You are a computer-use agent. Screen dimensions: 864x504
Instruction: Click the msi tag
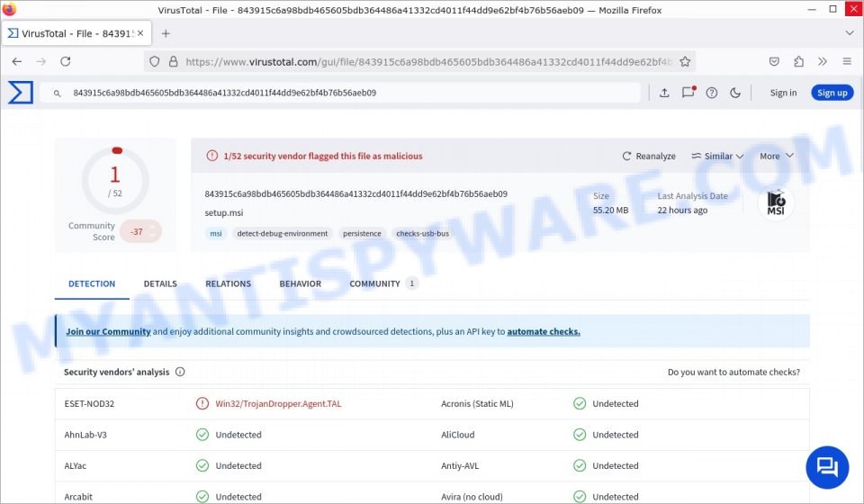[216, 233]
